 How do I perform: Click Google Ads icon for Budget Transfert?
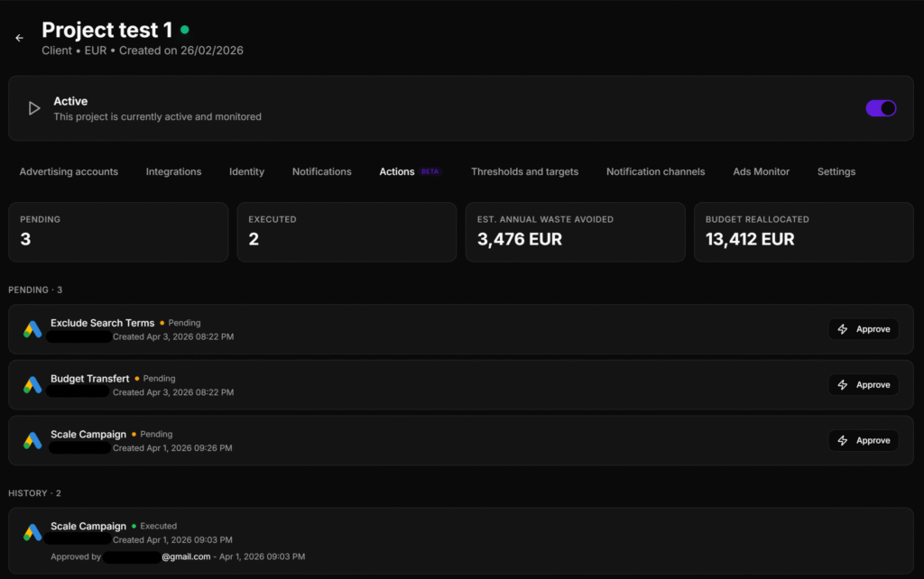click(x=32, y=385)
